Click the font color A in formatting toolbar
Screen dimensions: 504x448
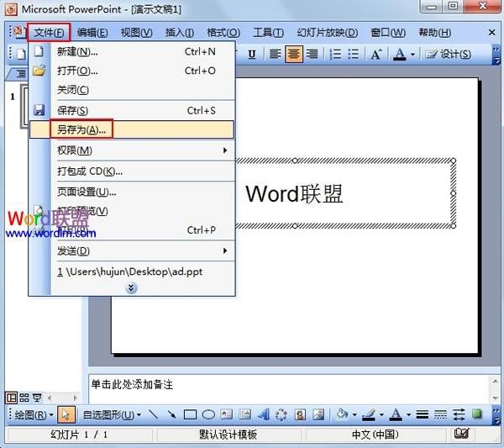pos(400,54)
